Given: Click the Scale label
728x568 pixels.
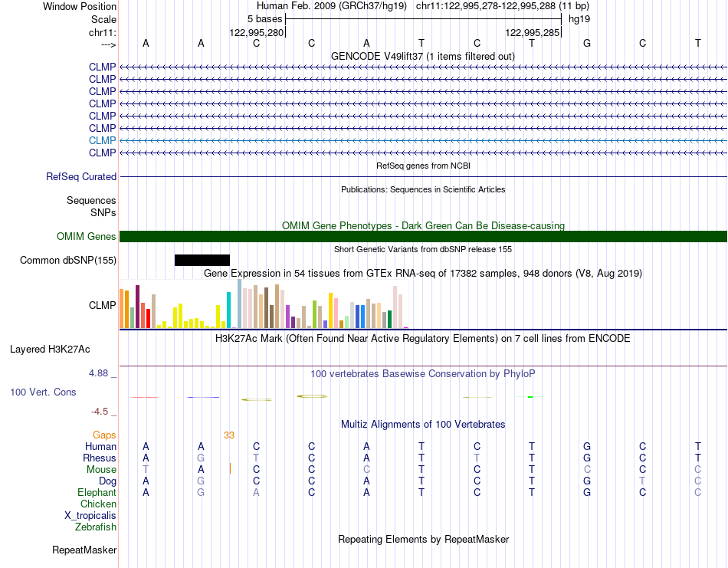Looking at the screenshot, I should coord(103,19).
